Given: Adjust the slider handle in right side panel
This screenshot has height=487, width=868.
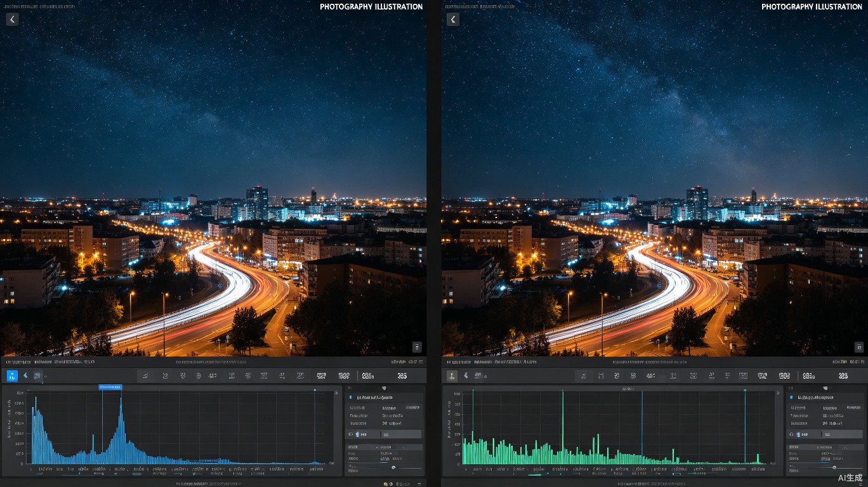Looking at the screenshot, I should pyautogui.click(x=834, y=468).
